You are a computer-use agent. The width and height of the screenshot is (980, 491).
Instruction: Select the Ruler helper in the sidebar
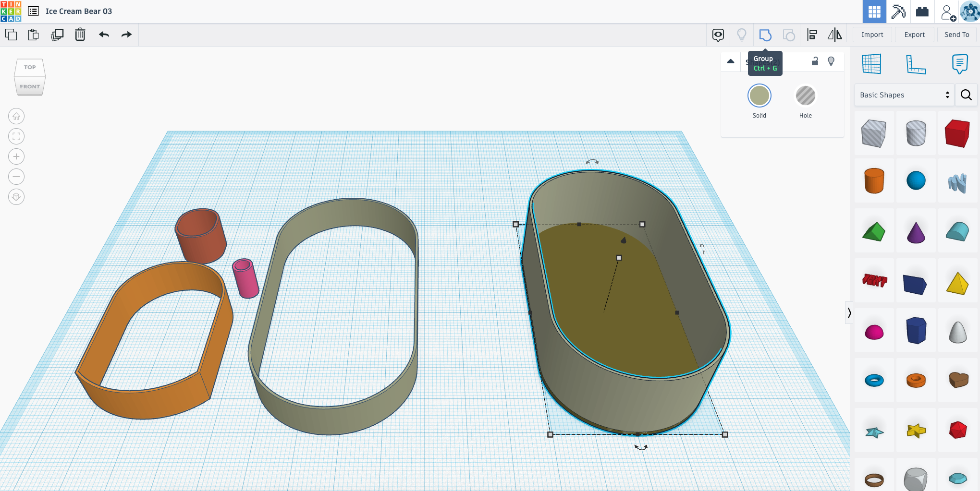coord(917,64)
